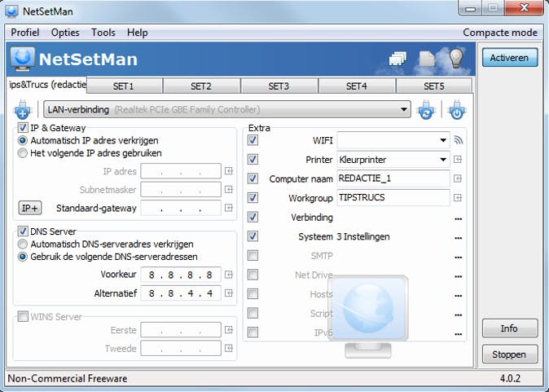The image size is (549, 392).
Task: Toggle DNS Server checkbox
Action: (23, 231)
